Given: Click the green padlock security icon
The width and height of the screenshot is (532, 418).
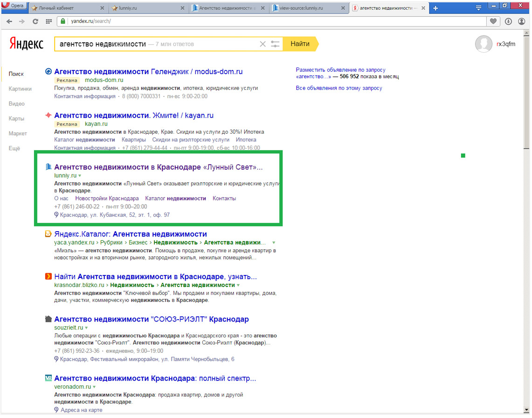Looking at the screenshot, I should (x=63, y=21).
